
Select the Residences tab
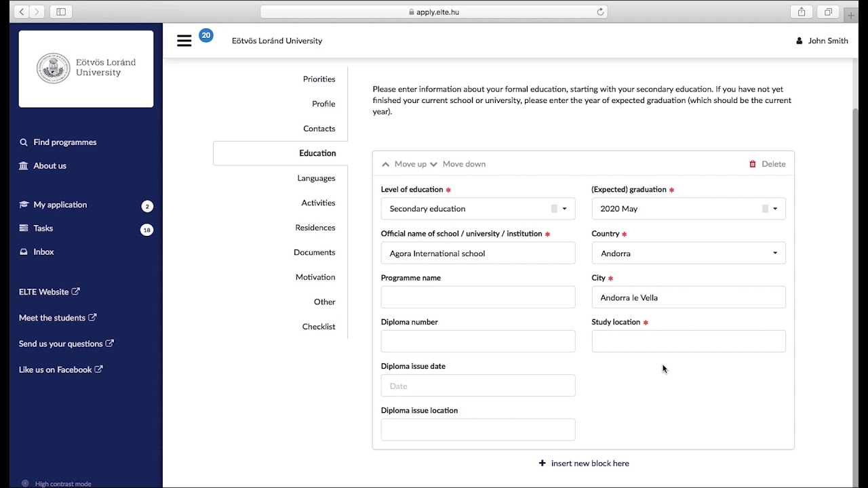coord(315,227)
